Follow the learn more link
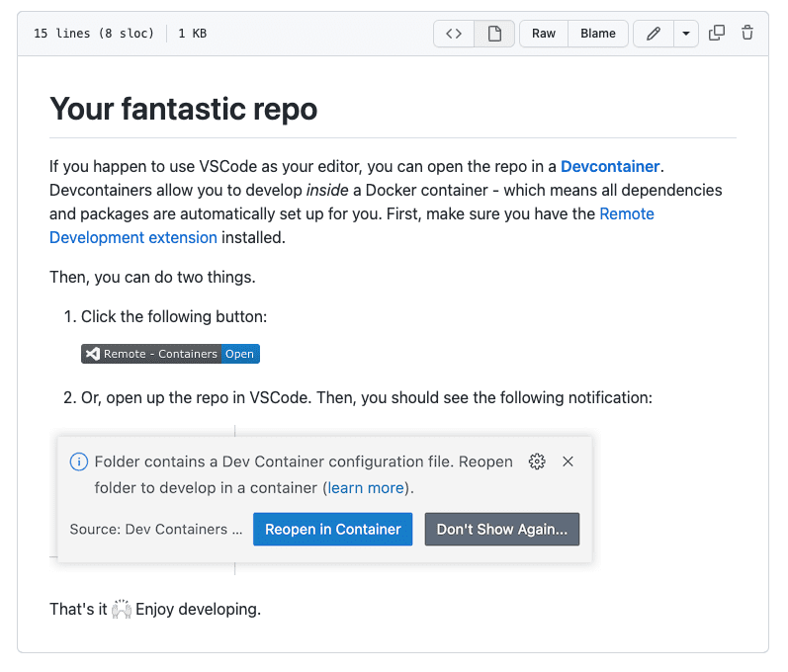Screen dimensions: 788x672 click(366, 487)
